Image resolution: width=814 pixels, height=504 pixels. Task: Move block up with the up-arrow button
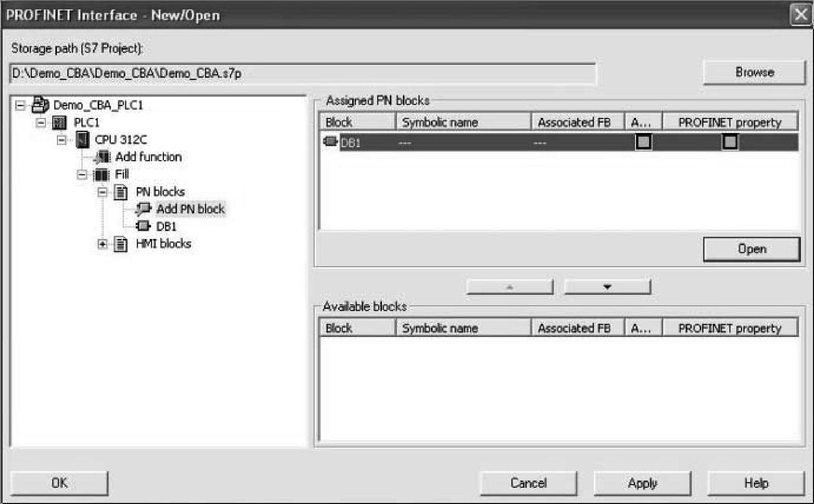point(510,286)
